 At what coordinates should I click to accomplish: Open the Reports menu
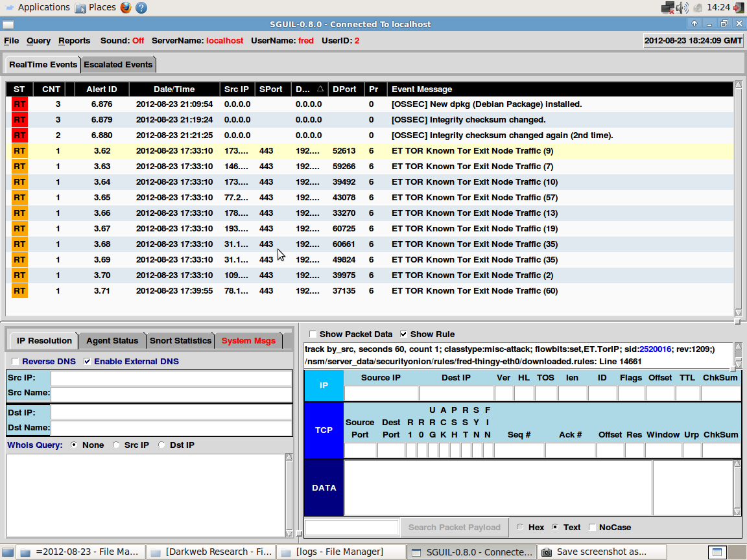(74, 40)
